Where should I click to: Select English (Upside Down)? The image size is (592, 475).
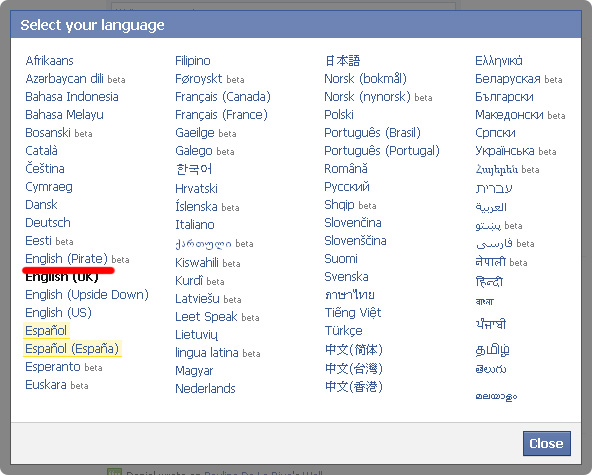tap(87, 295)
